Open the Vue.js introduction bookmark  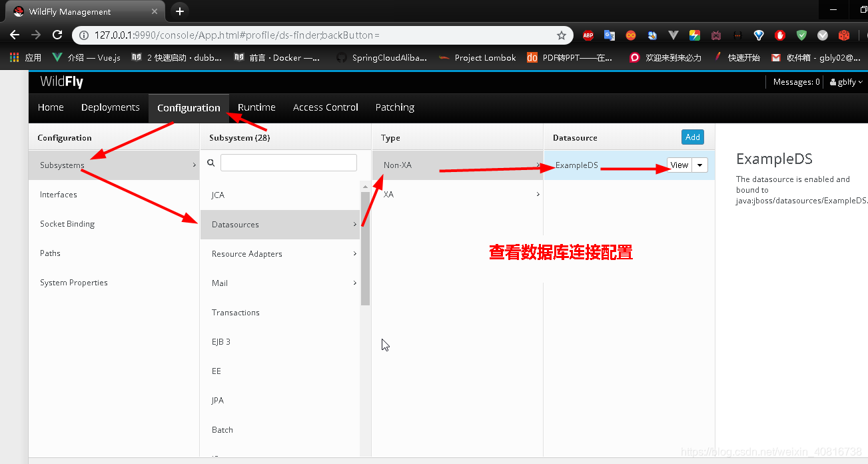(86, 58)
